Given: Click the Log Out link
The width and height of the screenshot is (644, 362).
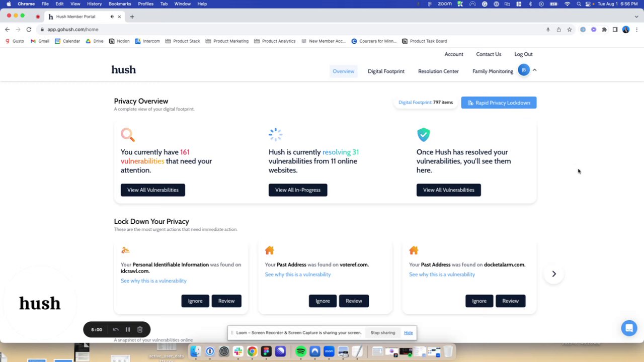Looking at the screenshot, I should pos(523,54).
